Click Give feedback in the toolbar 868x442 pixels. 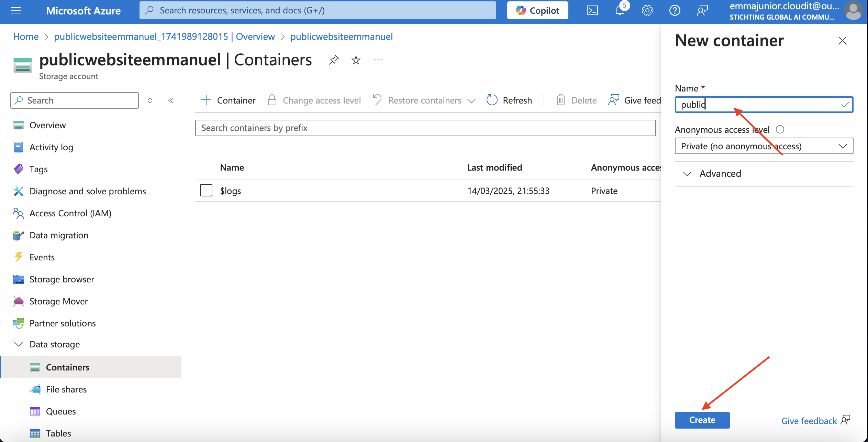click(x=634, y=100)
